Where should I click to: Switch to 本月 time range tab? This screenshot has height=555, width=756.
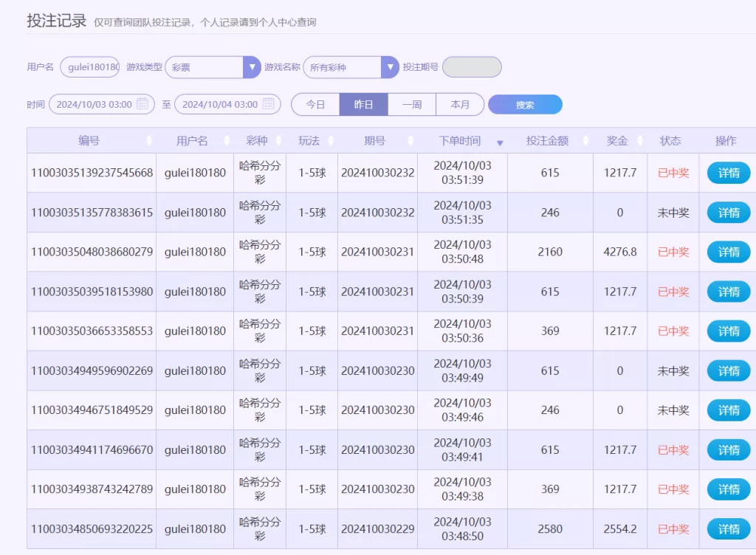460,105
